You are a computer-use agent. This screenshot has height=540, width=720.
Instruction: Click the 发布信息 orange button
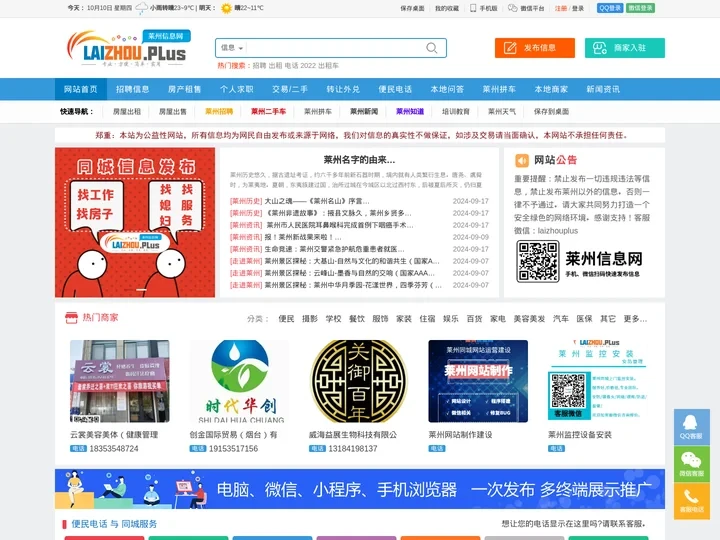[534, 48]
